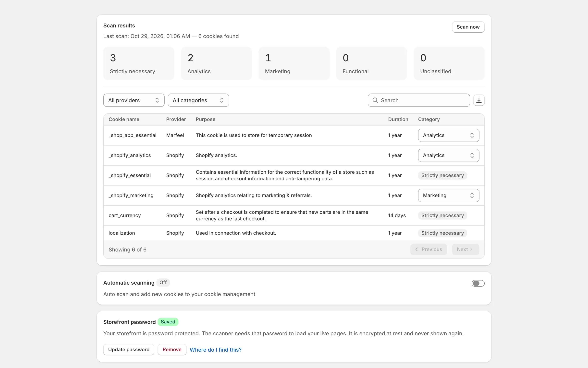Open the All providers dropdown
The image size is (588, 368).
point(134,100)
